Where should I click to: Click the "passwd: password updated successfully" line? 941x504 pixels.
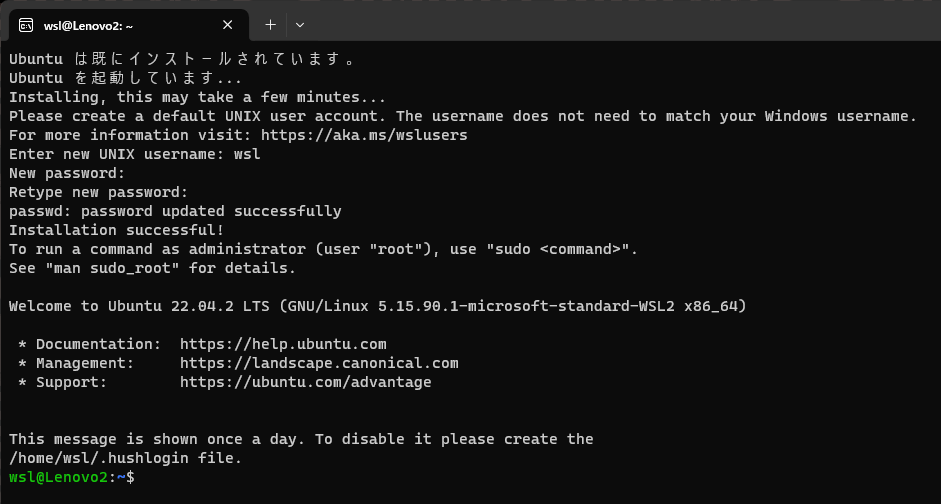175,211
